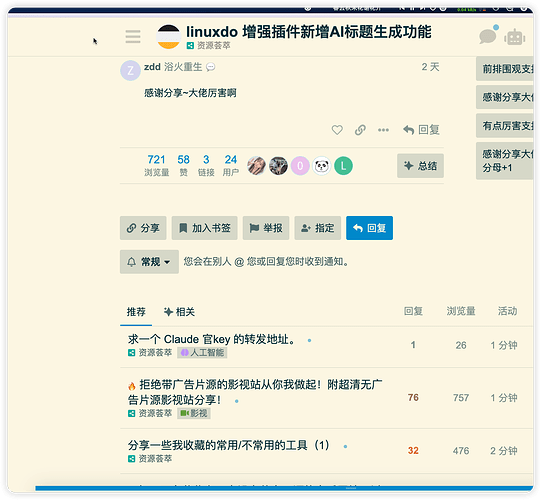This screenshot has height=500, width=540.
Task: Insert the second quick reply, 感谢分享大…
Action: click(505, 97)
